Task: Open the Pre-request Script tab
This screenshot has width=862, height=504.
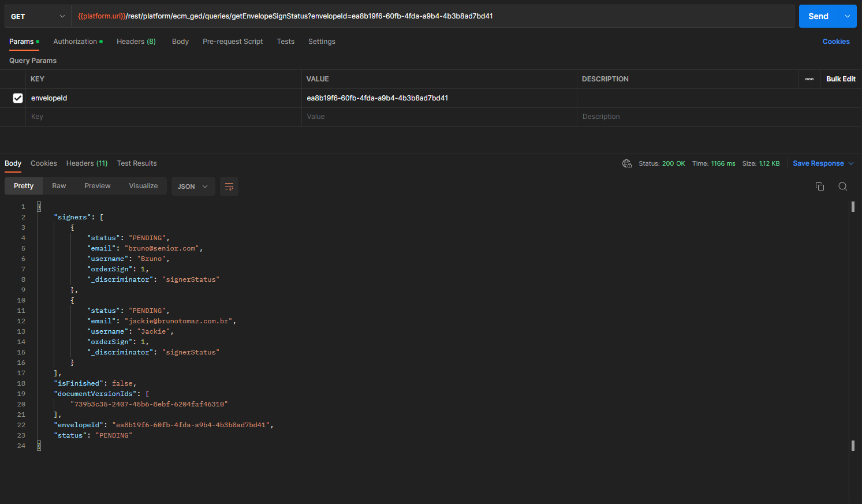Action: (233, 42)
